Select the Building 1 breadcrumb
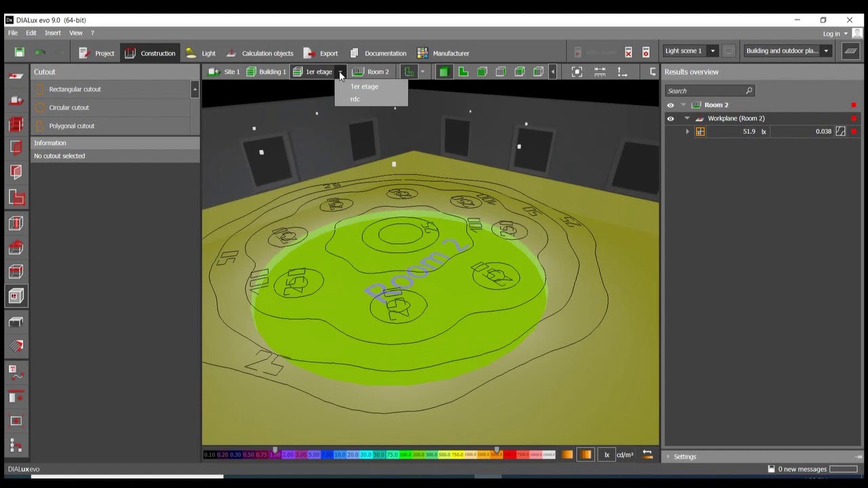The height and width of the screenshot is (488, 868). click(266, 71)
